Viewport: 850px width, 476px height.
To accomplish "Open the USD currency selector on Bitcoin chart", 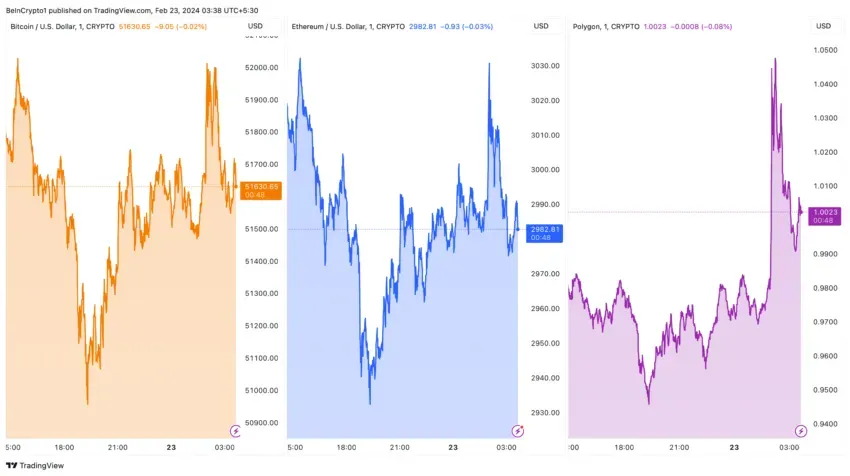I will click(255, 26).
